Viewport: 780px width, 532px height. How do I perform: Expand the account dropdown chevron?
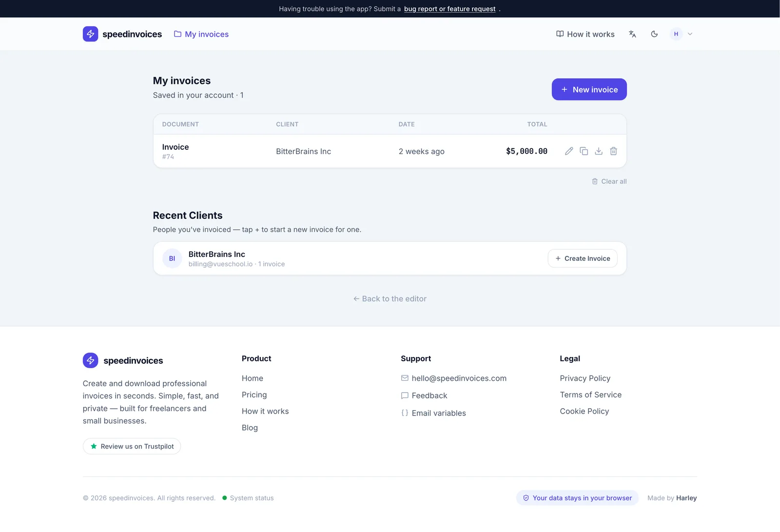pyautogui.click(x=690, y=34)
